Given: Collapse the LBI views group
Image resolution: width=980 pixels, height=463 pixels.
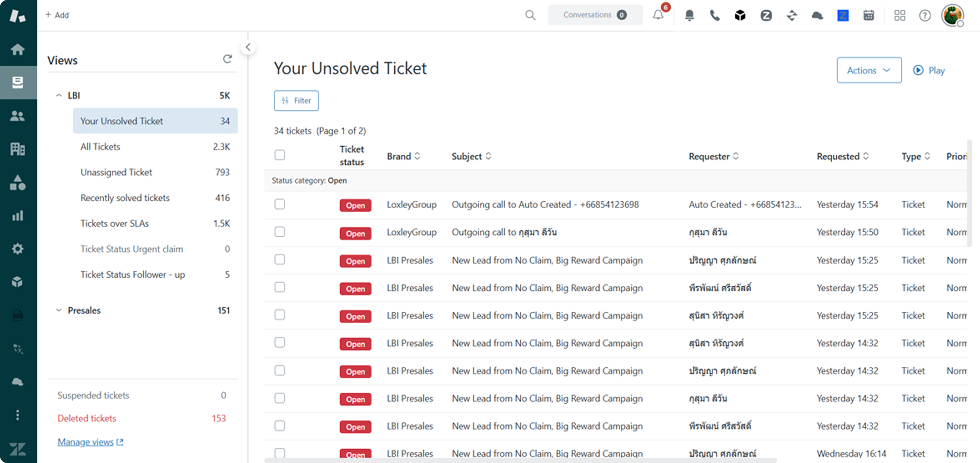Looking at the screenshot, I should (x=59, y=95).
